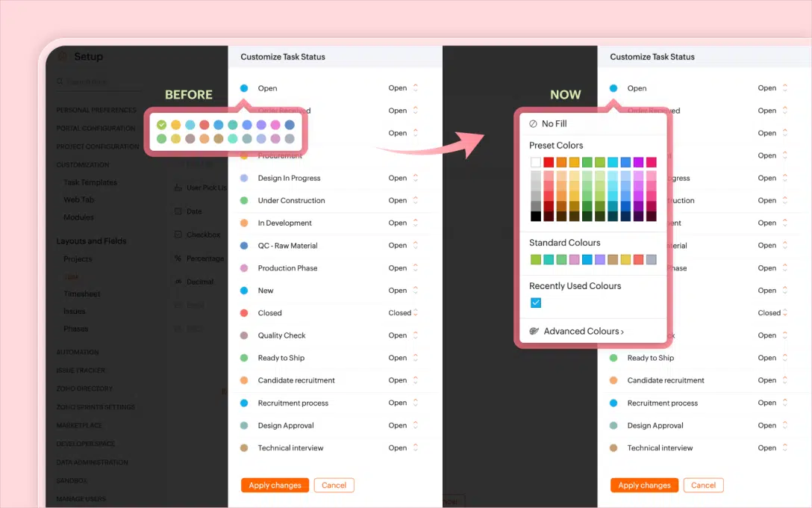Click the checked blue recently used colour
The height and width of the screenshot is (508, 812).
coord(535,303)
